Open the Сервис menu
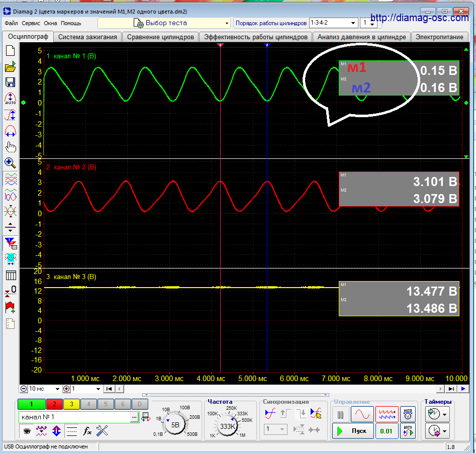The width and height of the screenshot is (476, 453). click(x=31, y=23)
